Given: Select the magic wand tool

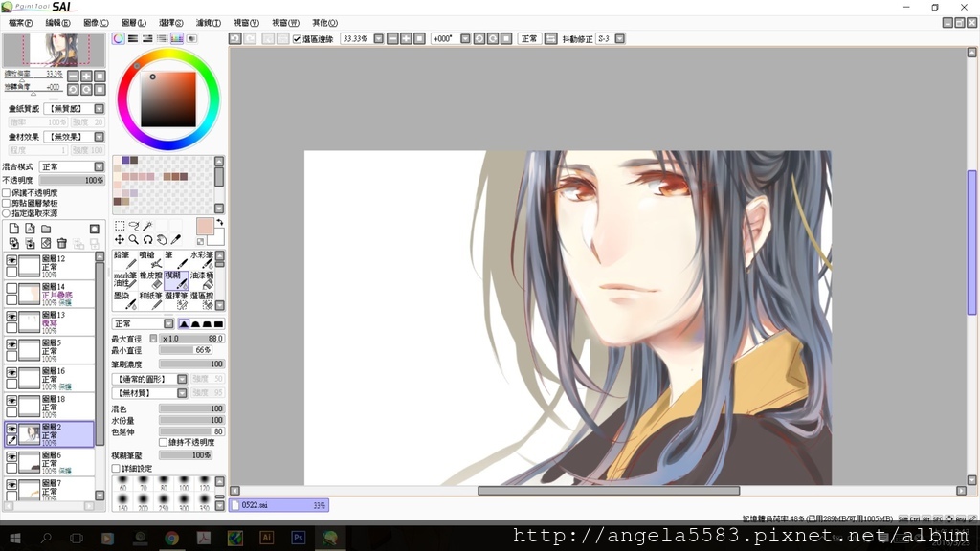Looking at the screenshot, I should [147, 226].
